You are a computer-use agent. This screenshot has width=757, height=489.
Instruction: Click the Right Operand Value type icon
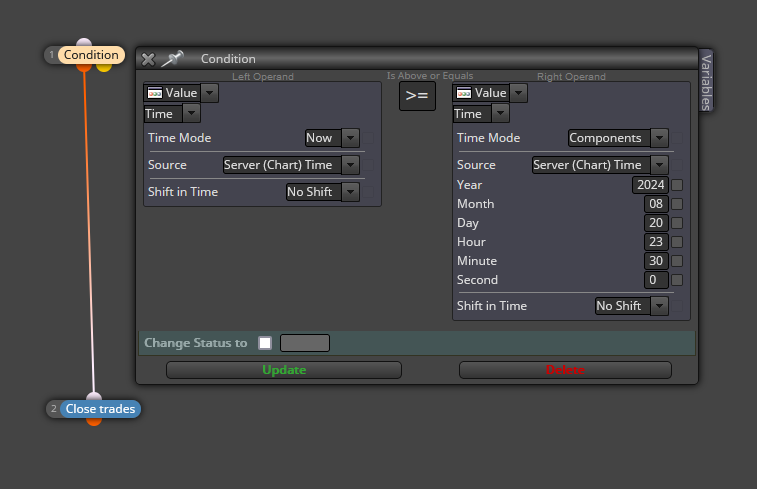(x=464, y=93)
